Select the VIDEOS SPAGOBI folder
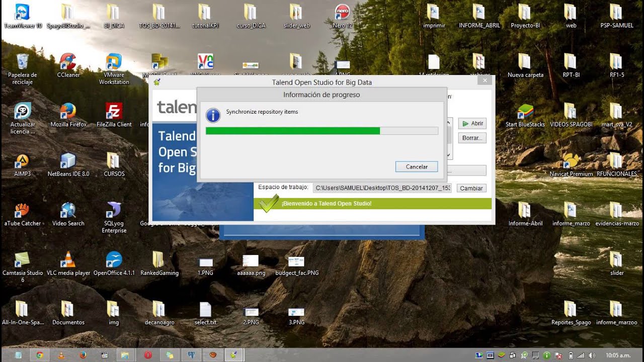 [x=571, y=115]
